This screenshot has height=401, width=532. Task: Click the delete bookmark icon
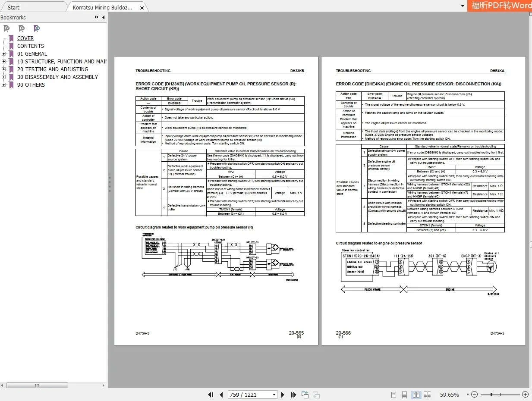pyautogui.click(x=6, y=28)
